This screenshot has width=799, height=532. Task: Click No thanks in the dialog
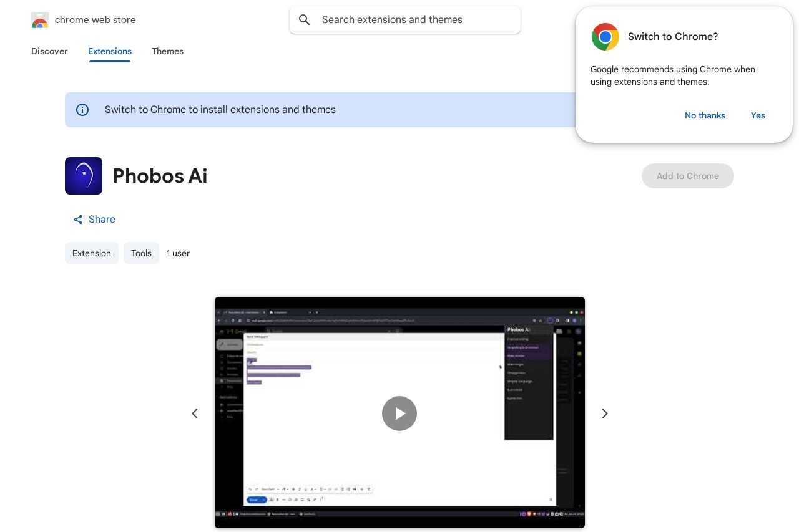click(x=705, y=115)
